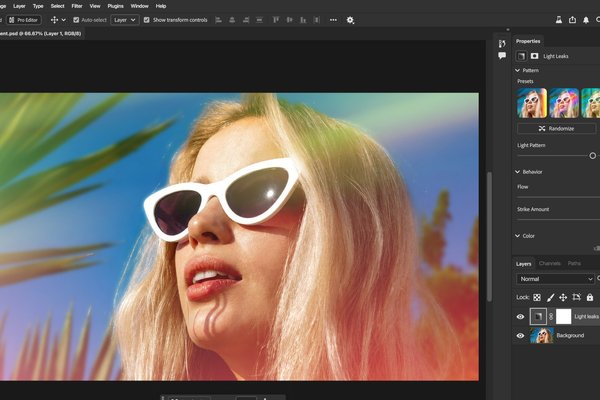This screenshot has width=600, height=400.
Task: Switch to the Paths tab
Action: click(x=574, y=263)
